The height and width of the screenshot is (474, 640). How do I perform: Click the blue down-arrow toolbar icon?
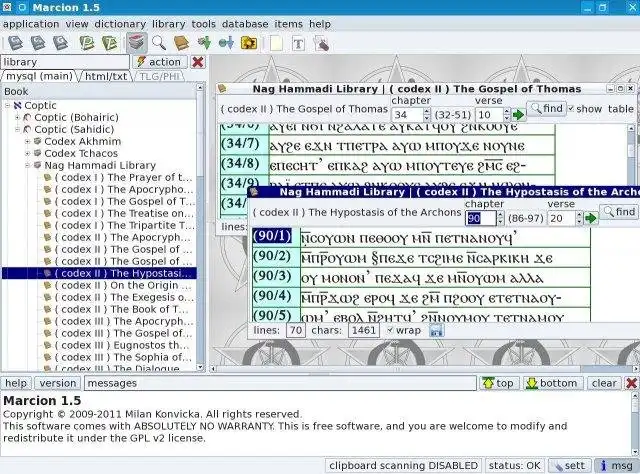click(226, 43)
